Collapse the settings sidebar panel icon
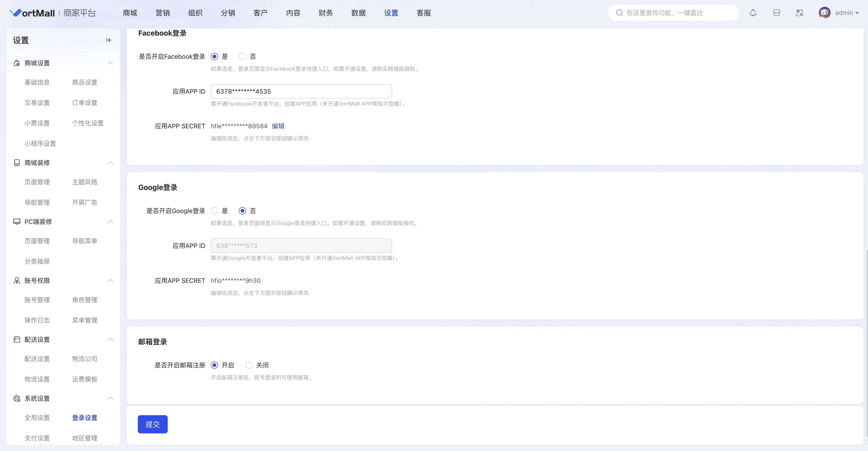Viewport: 868px width, 451px height. click(109, 40)
